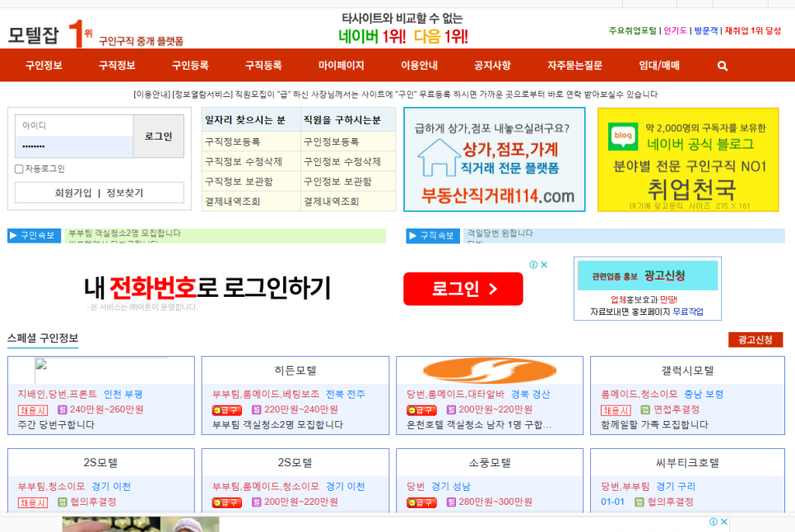This screenshot has height=532, width=795.
Task: Click the 급구 badge on 경북 경산 card
Action: [x=421, y=410]
